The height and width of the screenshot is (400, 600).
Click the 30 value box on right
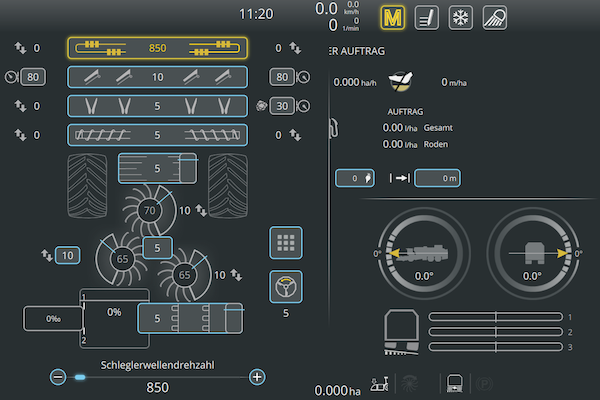(281, 106)
